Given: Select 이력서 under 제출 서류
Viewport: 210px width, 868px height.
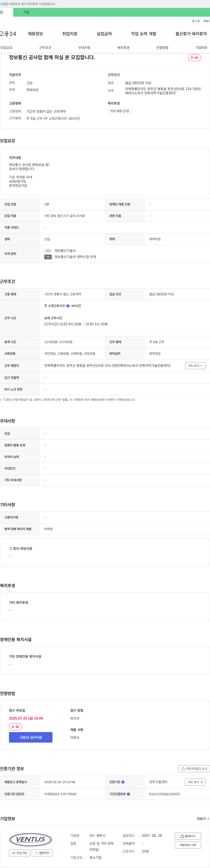Looking at the screenshot, I should (x=75, y=738).
